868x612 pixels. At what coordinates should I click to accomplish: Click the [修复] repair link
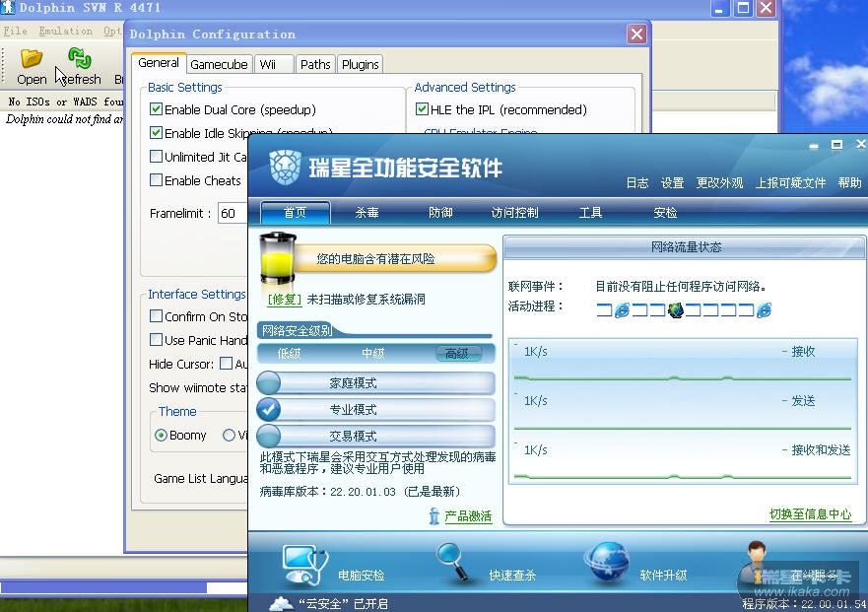click(285, 300)
